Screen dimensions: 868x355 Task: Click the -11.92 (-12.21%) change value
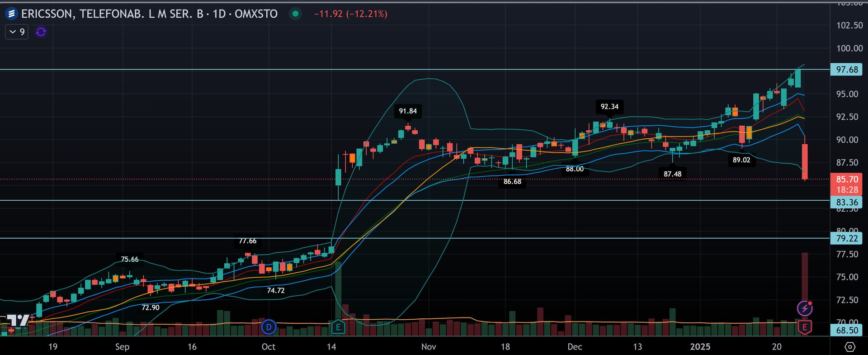click(351, 14)
